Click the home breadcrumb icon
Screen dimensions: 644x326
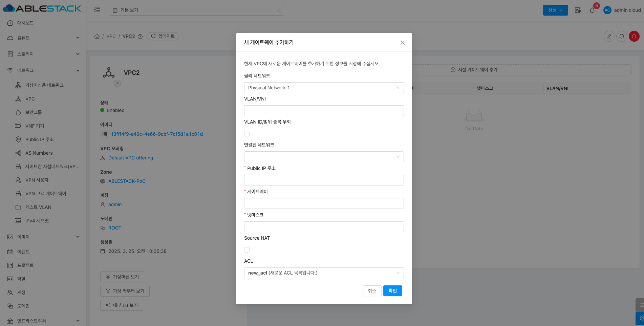point(97,36)
